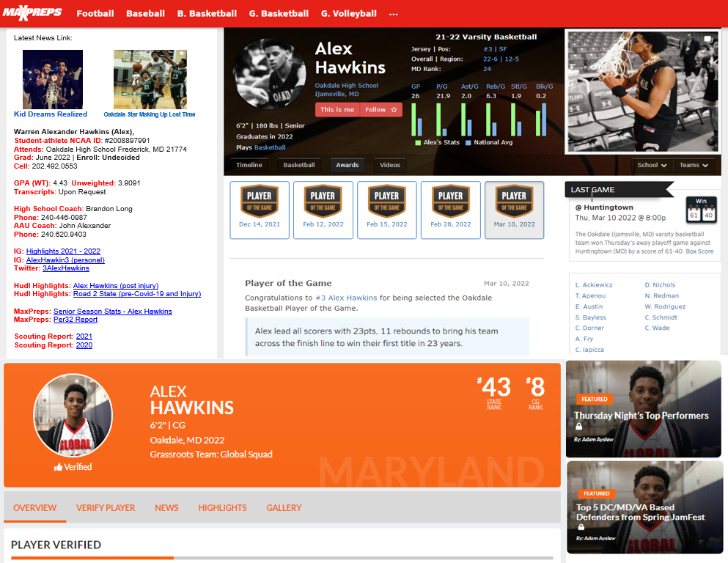Click the Win 61-40 score icon
The width and height of the screenshot is (728, 563).
tap(701, 210)
